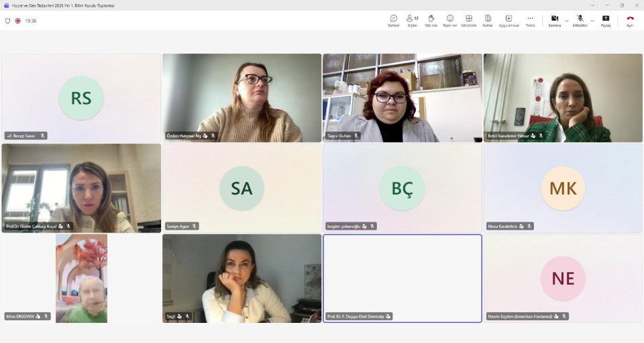Open the Notlar meeting notes
Screen dimensions: 644x343
(x=488, y=21)
